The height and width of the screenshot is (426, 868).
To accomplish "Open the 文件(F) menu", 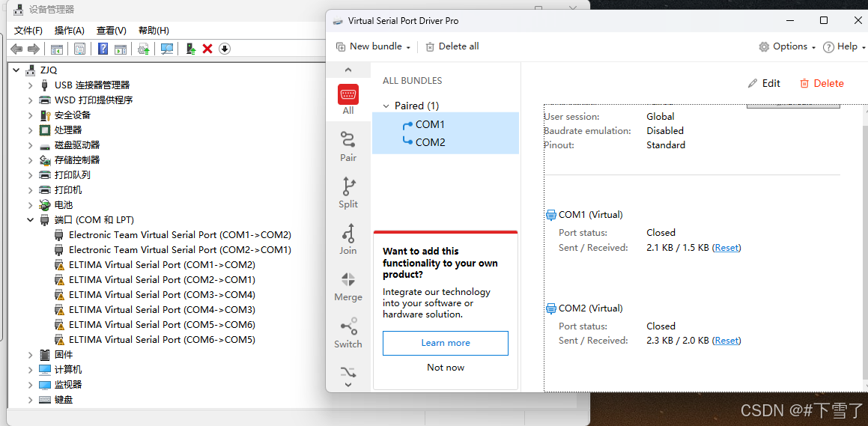I will tap(28, 30).
